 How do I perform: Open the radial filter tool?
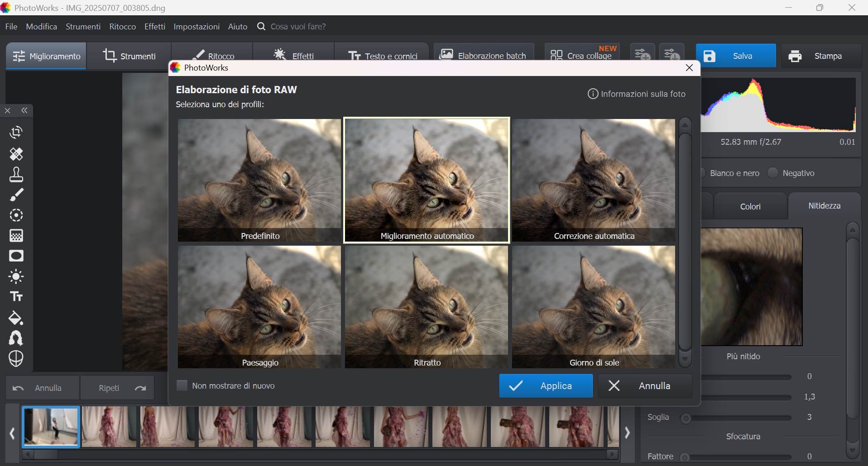click(x=16, y=215)
